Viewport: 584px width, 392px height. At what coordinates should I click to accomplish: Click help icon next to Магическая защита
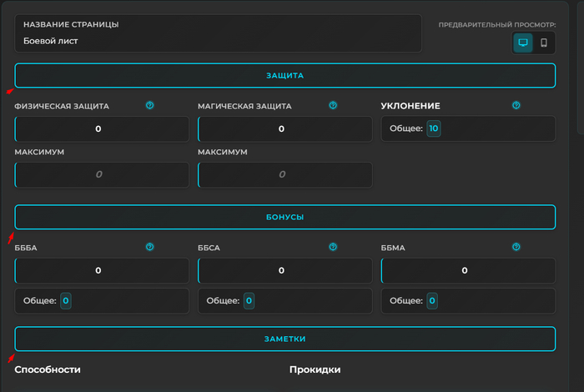coord(333,106)
